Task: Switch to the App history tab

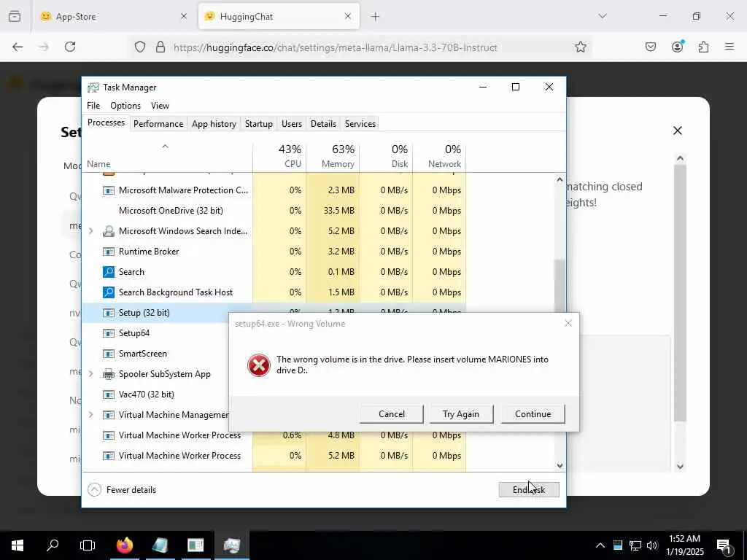Action: [x=214, y=124]
